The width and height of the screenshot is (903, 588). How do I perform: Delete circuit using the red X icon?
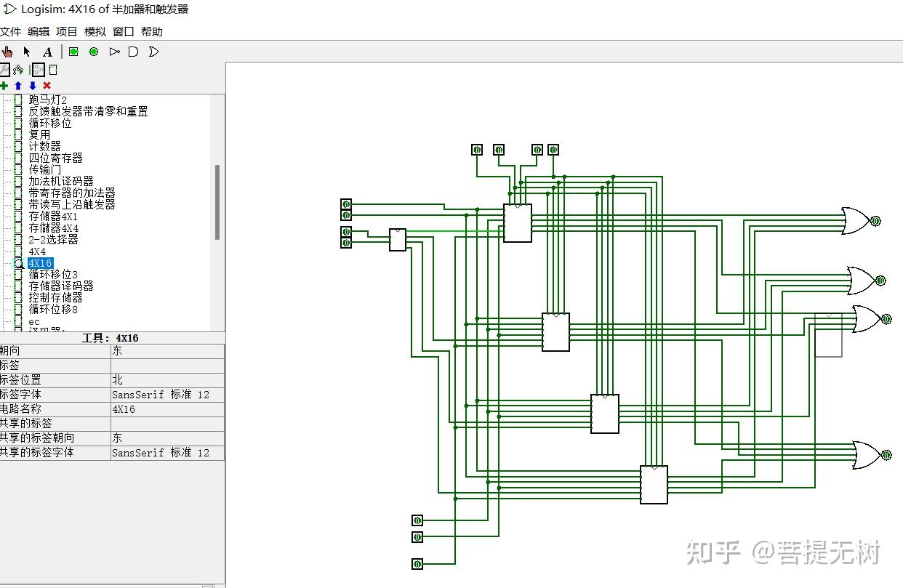[x=47, y=86]
